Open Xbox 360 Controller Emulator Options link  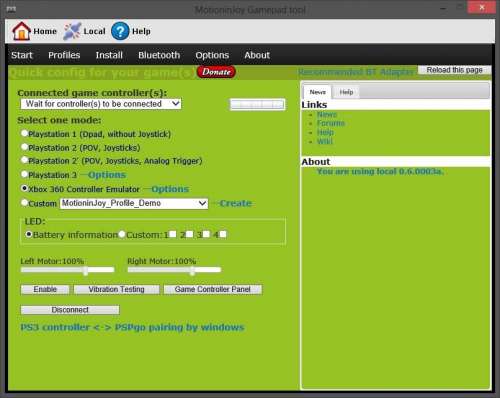click(x=170, y=189)
